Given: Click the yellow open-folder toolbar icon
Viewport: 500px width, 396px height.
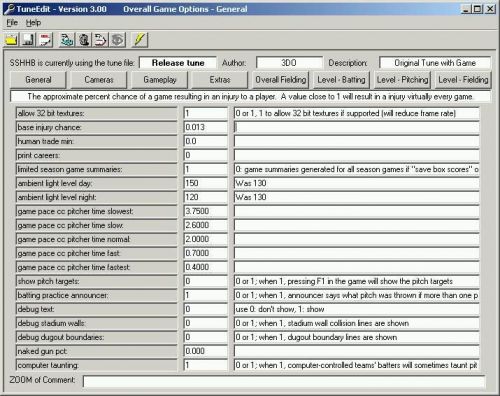Looking at the screenshot, I should tap(11, 40).
